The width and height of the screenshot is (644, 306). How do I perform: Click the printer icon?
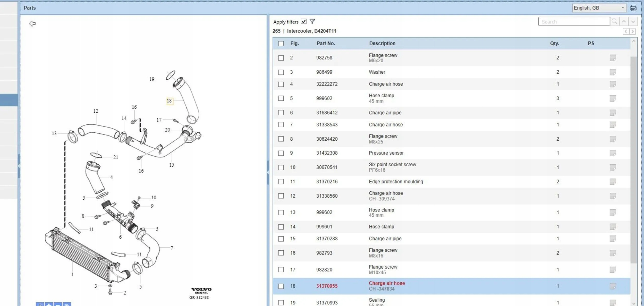coord(633,8)
